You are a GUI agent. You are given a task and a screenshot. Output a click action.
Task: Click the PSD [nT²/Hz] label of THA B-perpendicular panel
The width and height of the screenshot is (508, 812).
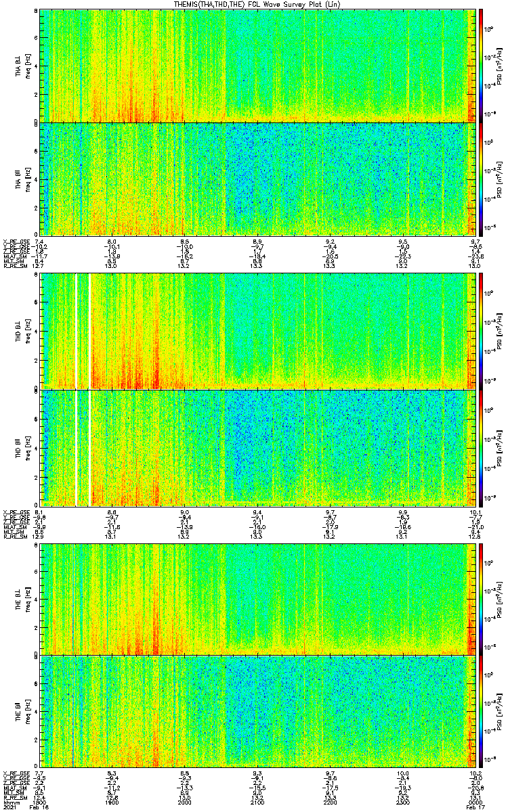click(500, 66)
